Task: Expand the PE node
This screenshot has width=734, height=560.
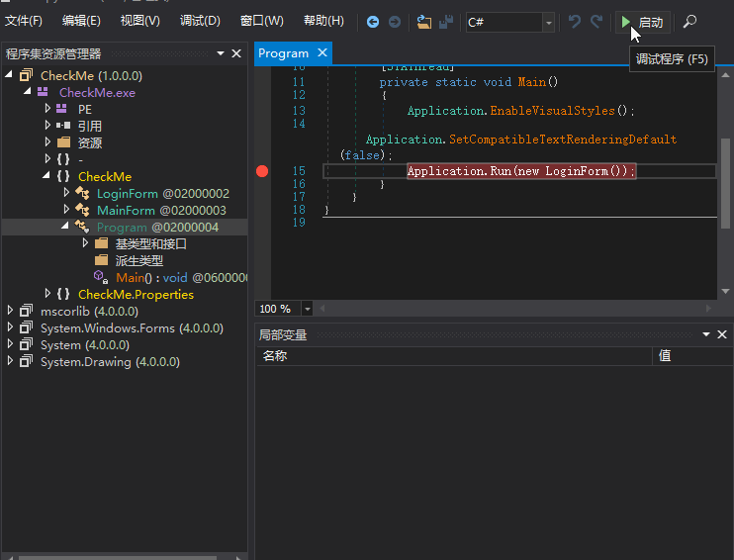Action: (x=47, y=109)
